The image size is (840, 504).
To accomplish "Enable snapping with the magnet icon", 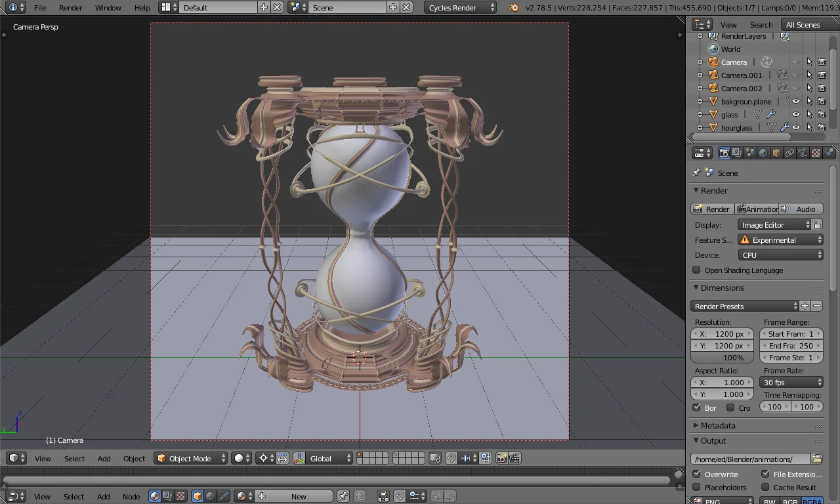I will 452,458.
